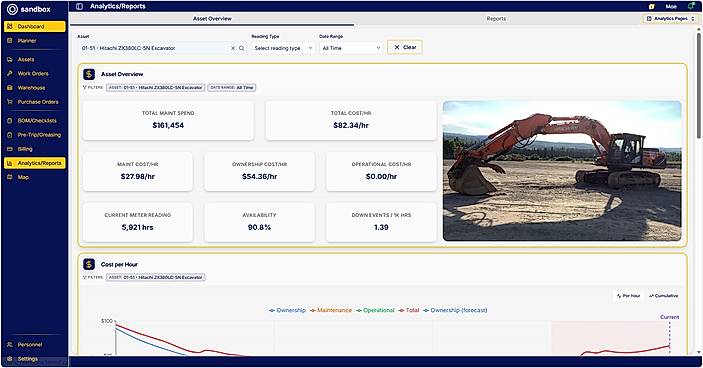Click the Date Range All Time filter chip
The image size is (703, 368).
coord(232,87)
